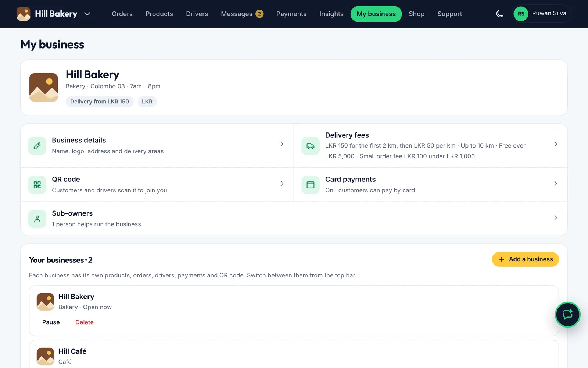Click Add a business button

[x=526, y=259]
